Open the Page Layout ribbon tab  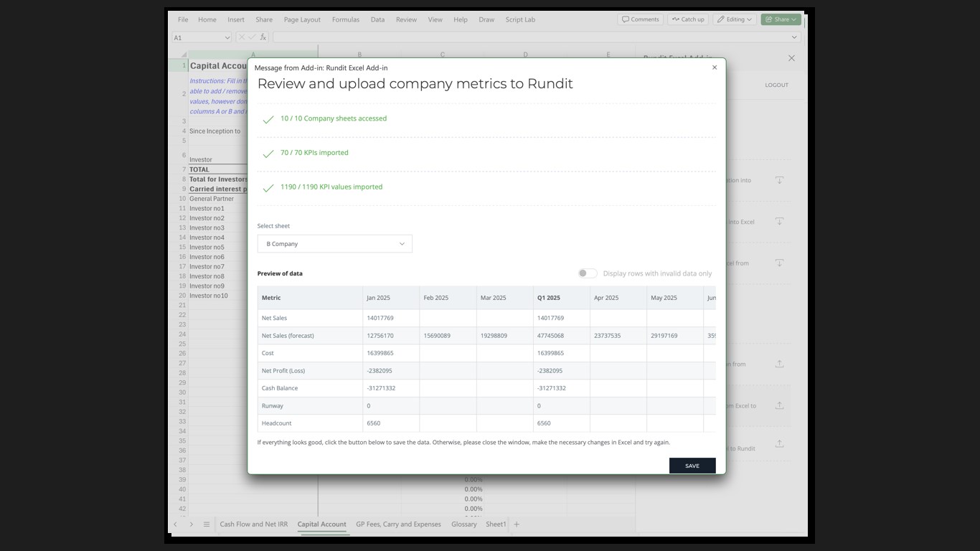[x=302, y=19]
